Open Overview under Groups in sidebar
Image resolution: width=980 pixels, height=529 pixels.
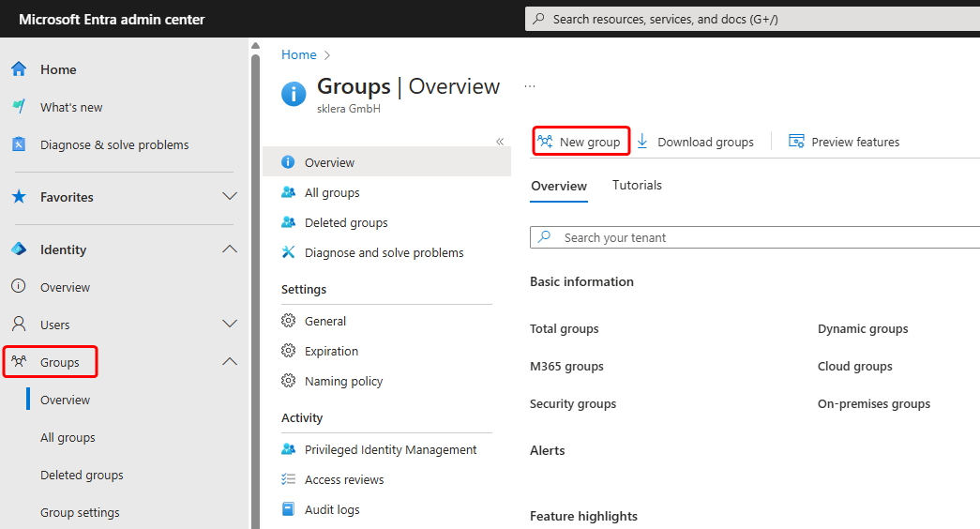[65, 400]
